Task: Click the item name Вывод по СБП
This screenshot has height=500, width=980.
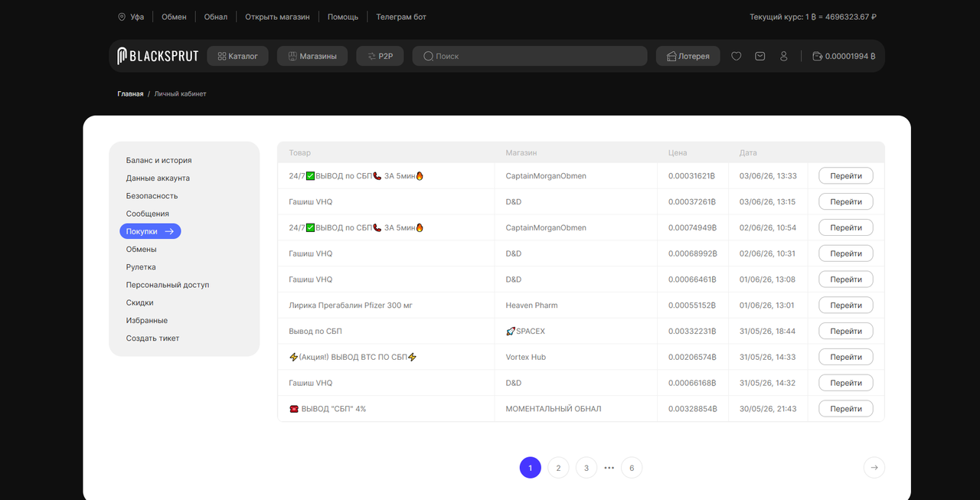Action: (x=315, y=332)
